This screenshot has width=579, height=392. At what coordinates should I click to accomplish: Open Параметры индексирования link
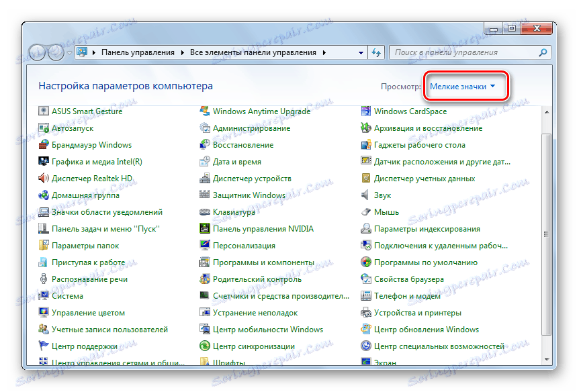(x=427, y=229)
